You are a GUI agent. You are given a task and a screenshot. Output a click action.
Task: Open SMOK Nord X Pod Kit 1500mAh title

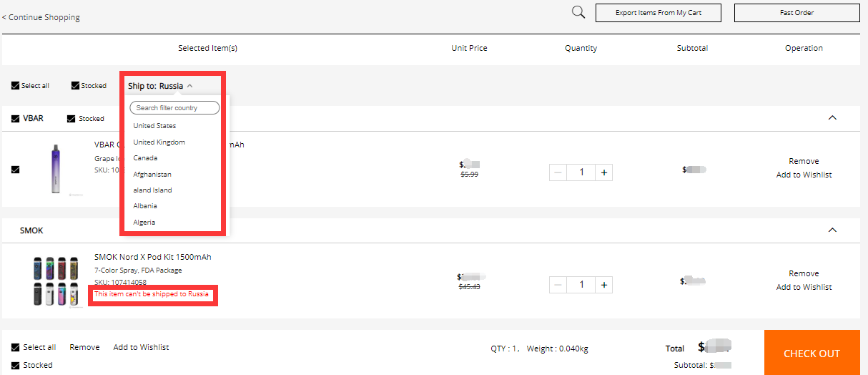pos(153,257)
